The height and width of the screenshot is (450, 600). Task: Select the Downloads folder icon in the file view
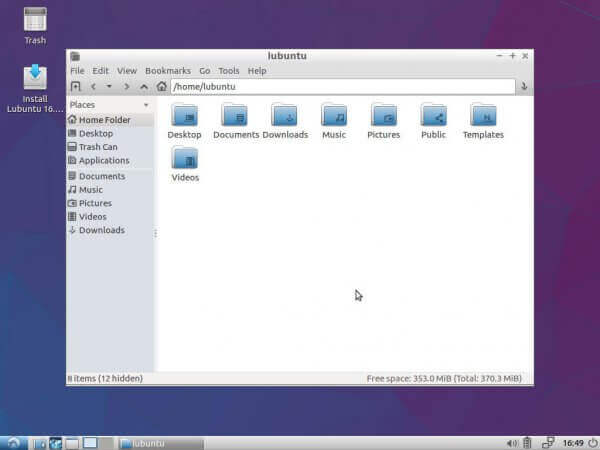284,115
